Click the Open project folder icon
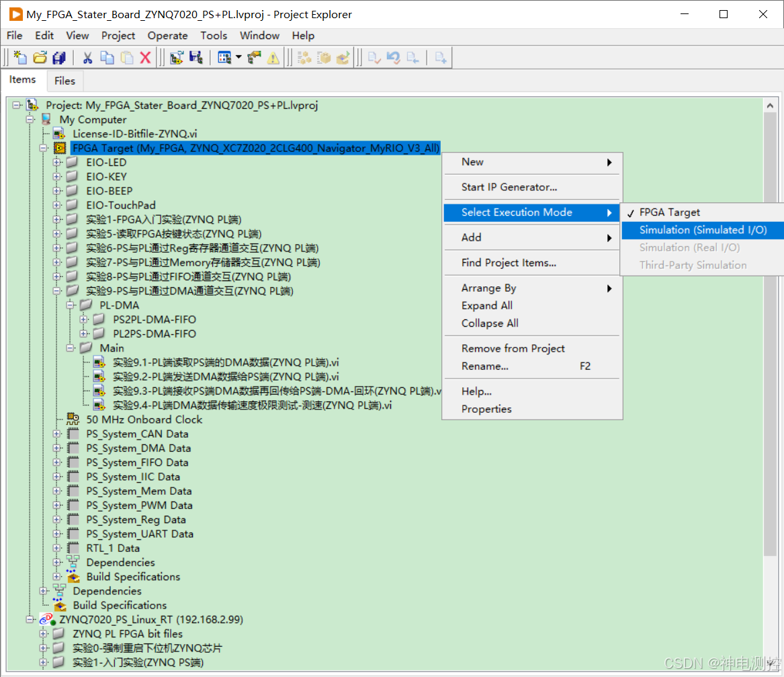Image resolution: width=784 pixels, height=677 pixels. (x=40, y=58)
